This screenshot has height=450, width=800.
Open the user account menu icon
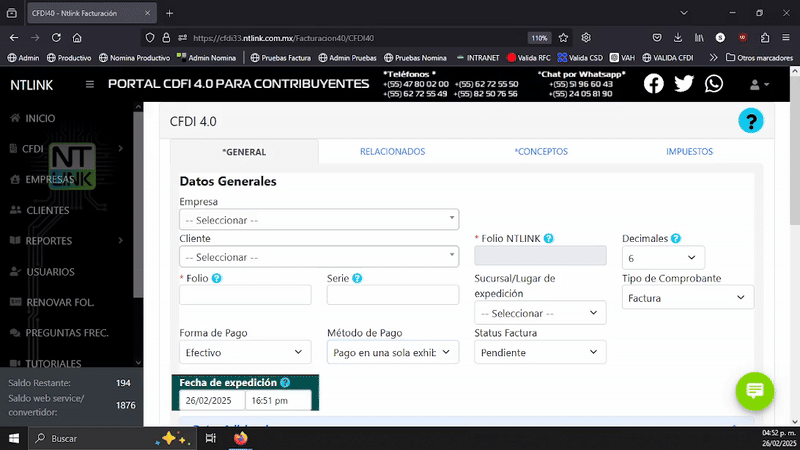click(x=759, y=85)
